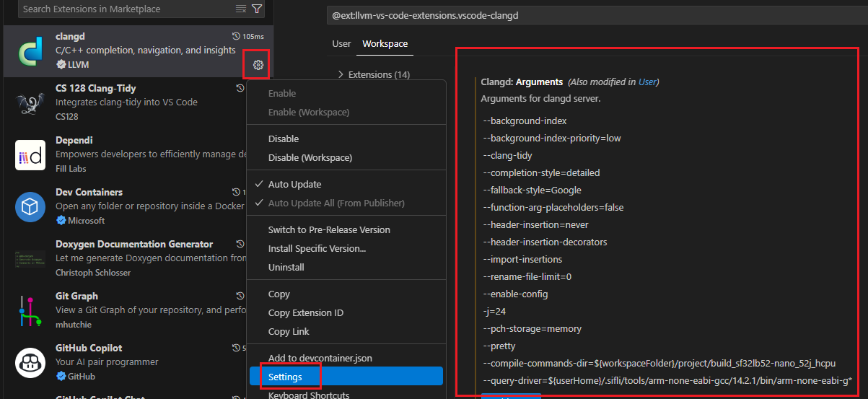Open the Dev Containers extension title
The height and width of the screenshot is (399, 868).
coord(89,192)
